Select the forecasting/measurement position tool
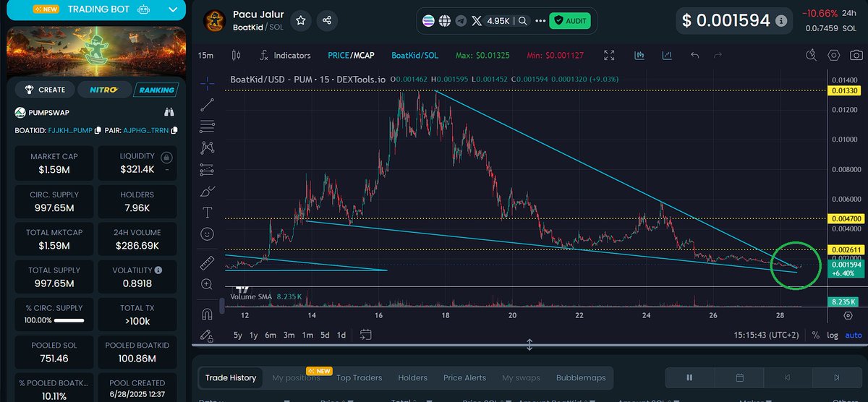868x402 pixels. tap(208, 170)
